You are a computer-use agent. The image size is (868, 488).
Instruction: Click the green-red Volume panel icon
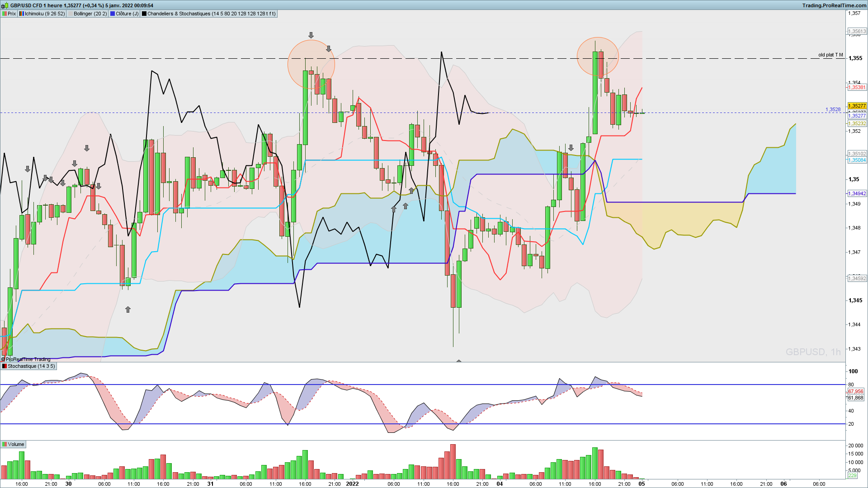click(x=4, y=444)
